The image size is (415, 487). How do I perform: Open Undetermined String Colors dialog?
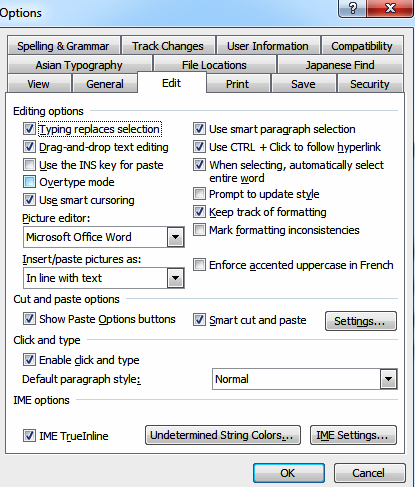[x=223, y=435]
